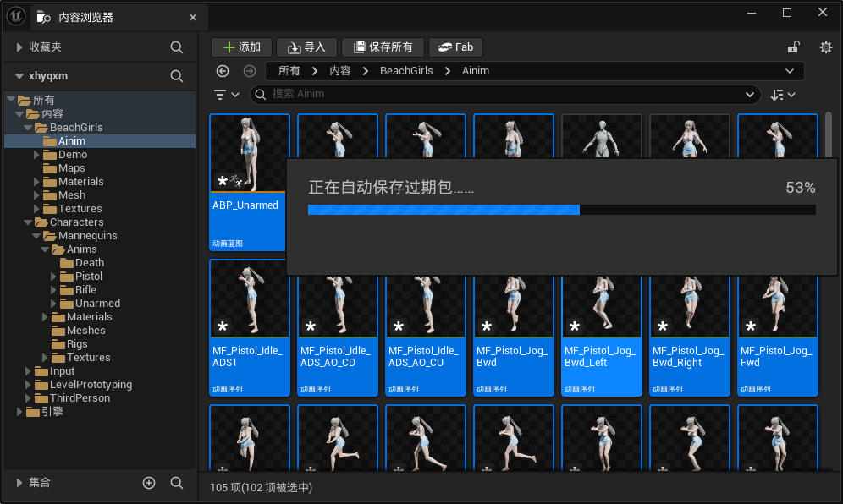This screenshot has height=504, width=843.
Task: Expand the saved search dropdown arrow
Action: (749, 95)
